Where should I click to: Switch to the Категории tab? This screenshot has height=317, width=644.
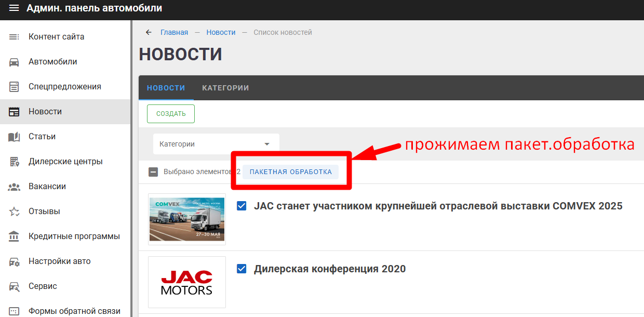click(x=225, y=88)
